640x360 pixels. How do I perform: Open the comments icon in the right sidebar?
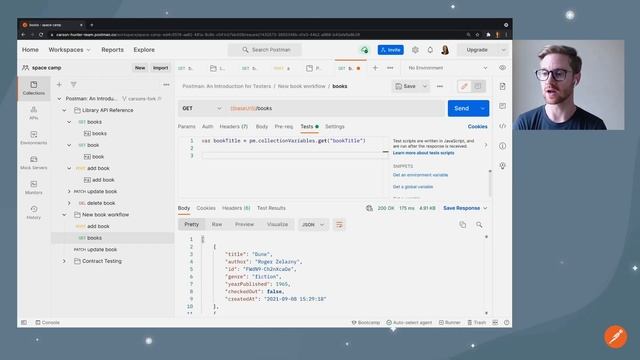pyautogui.click(x=502, y=106)
